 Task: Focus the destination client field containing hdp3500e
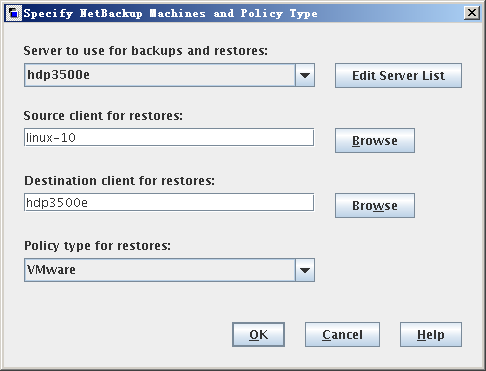tap(169, 202)
